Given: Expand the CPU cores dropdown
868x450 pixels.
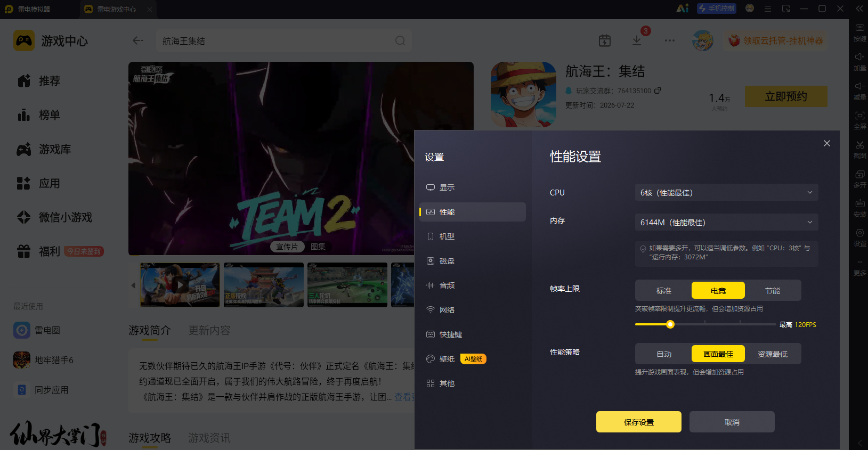Looking at the screenshot, I should click(727, 193).
